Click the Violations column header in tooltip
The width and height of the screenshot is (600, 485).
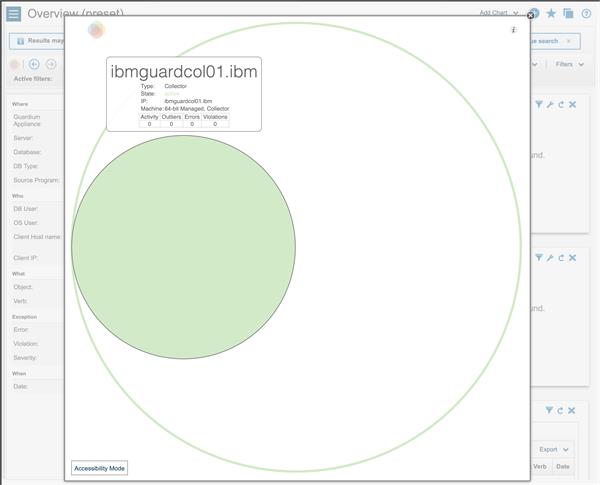point(215,117)
